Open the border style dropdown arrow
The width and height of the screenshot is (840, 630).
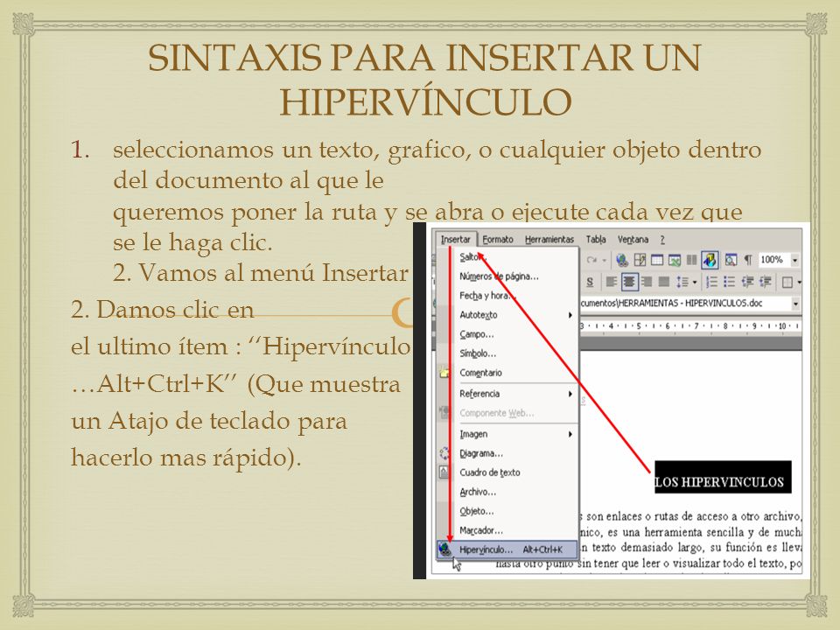799,282
